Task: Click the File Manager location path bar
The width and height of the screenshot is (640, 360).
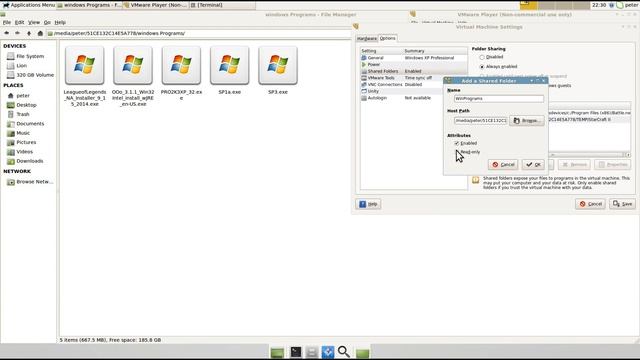Action: click(200, 33)
